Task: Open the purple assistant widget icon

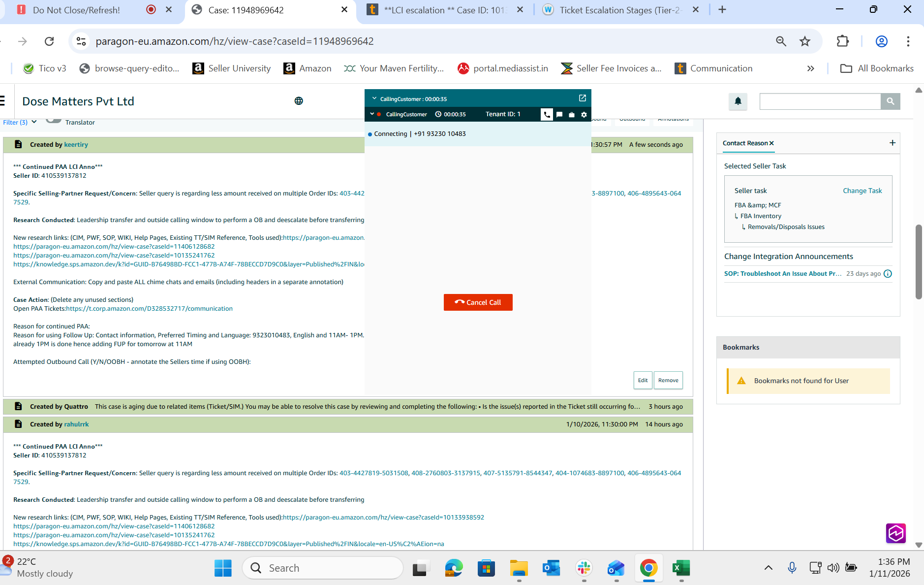Action: [x=896, y=533]
